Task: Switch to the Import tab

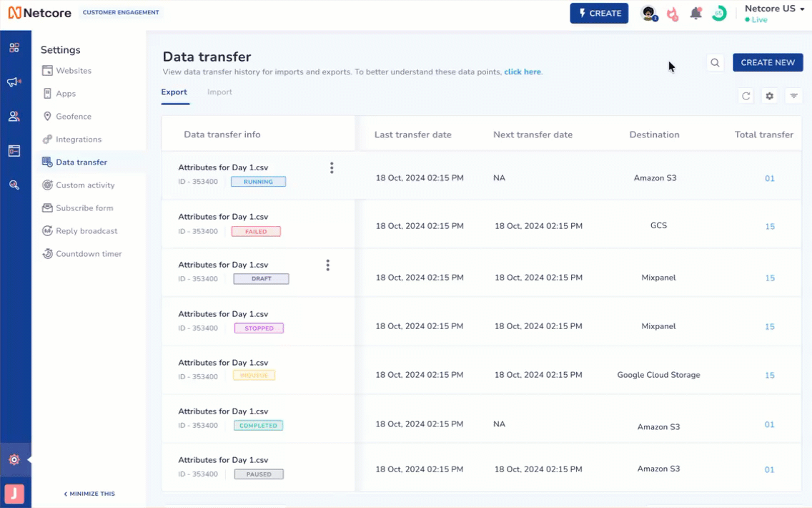Action: pyautogui.click(x=219, y=92)
